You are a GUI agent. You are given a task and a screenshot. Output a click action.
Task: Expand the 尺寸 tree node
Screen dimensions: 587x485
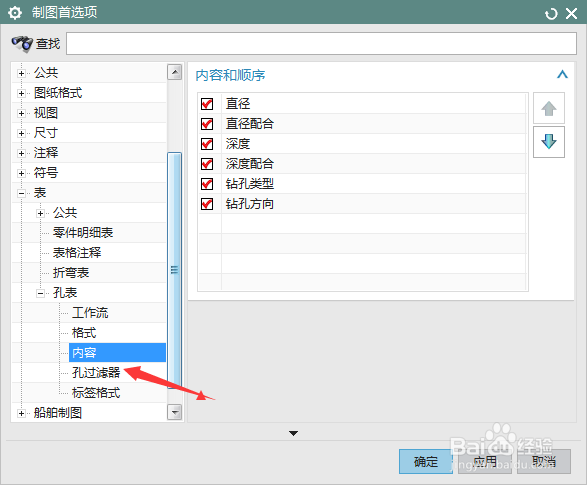[21, 134]
